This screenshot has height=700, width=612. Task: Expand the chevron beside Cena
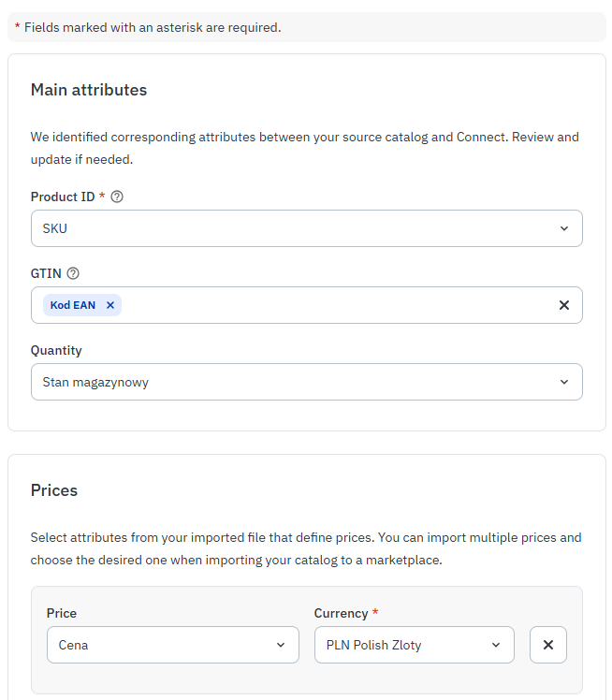pyautogui.click(x=281, y=645)
